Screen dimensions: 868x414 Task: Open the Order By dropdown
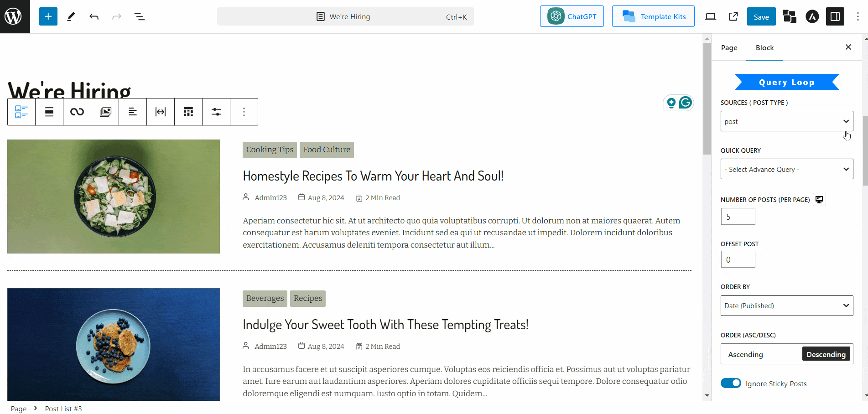tap(786, 305)
